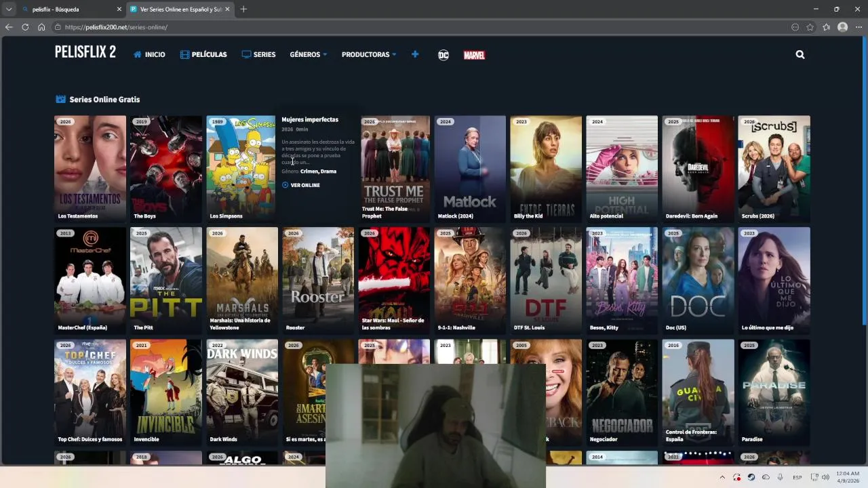Image resolution: width=868 pixels, height=488 pixels.
Task: Open the DC logo section
Action: 443,55
